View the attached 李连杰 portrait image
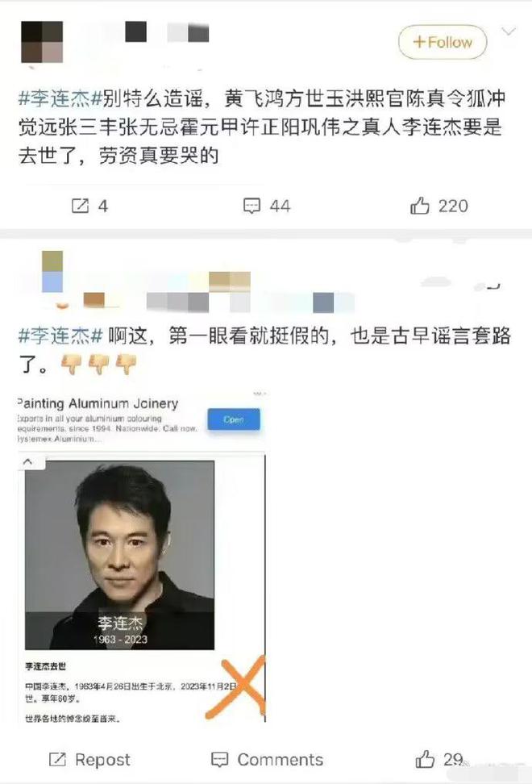532x784 pixels. 119,555
